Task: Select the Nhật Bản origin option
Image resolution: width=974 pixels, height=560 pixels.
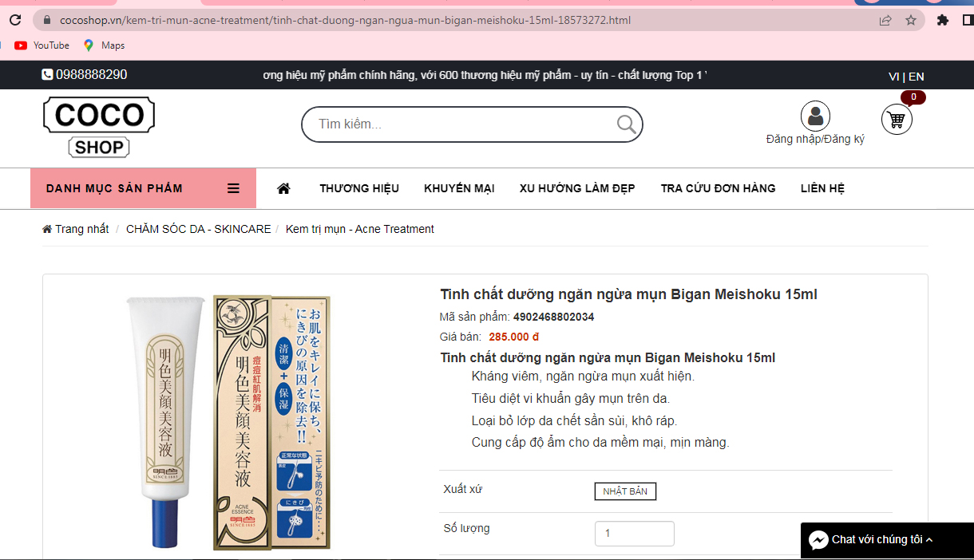Action: point(625,491)
